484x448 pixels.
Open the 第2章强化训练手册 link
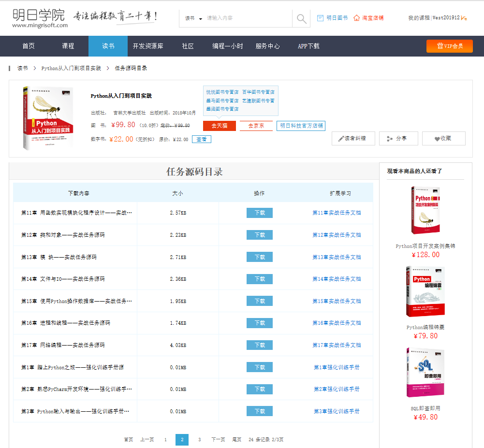pyautogui.click(x=337, y=389)
